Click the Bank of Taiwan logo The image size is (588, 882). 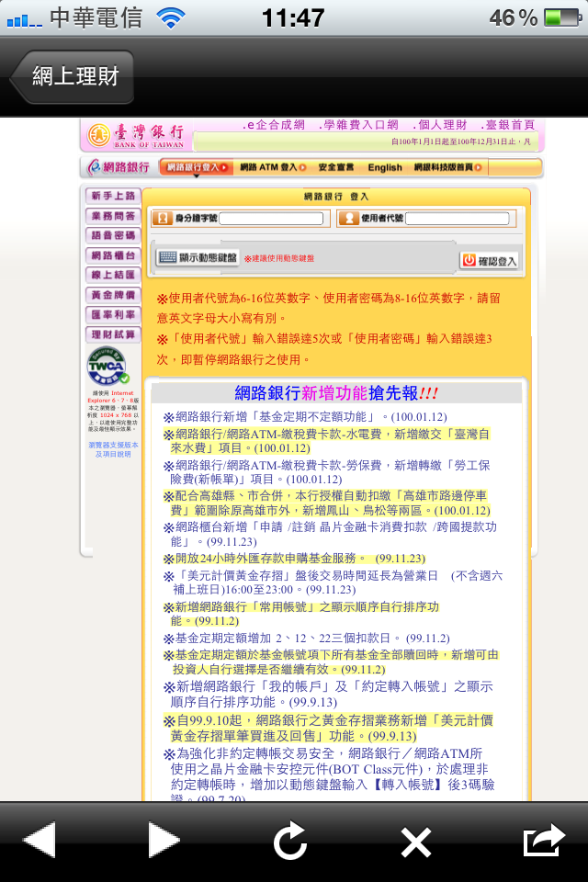pyautogui.click(x=136, y=136)
